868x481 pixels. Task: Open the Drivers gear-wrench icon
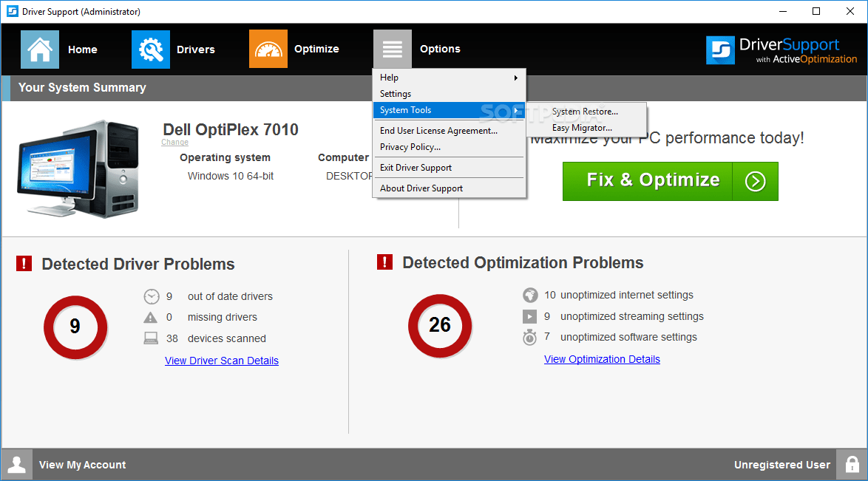(x=151, y=50)
